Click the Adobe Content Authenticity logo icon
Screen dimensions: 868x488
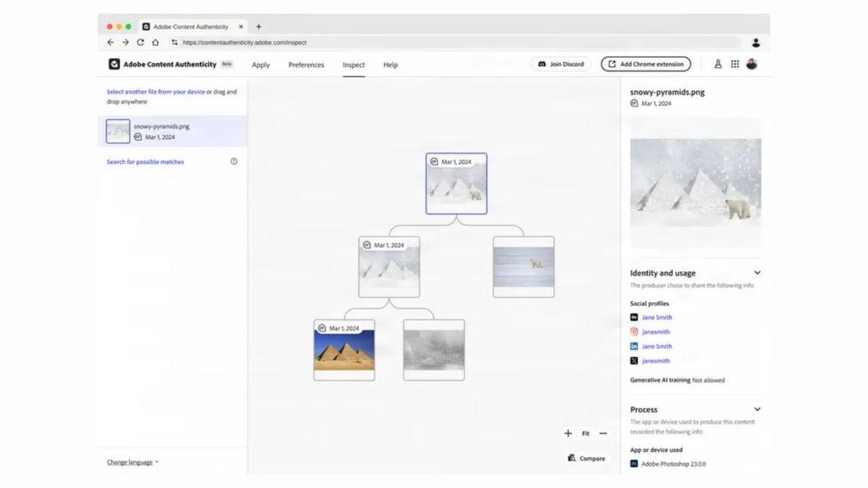tap(116, 64)
